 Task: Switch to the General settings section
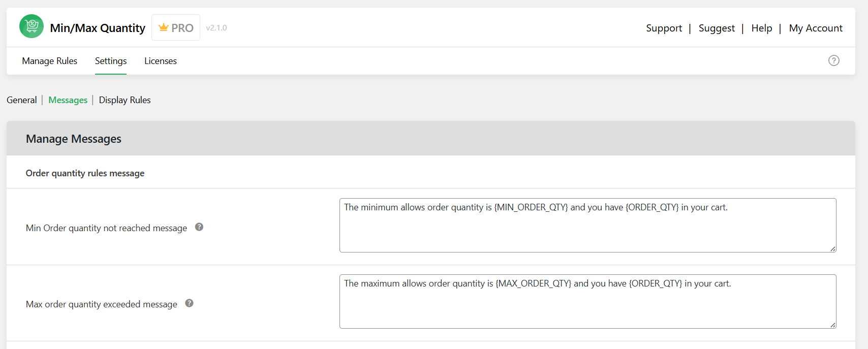tap(21, 100)
